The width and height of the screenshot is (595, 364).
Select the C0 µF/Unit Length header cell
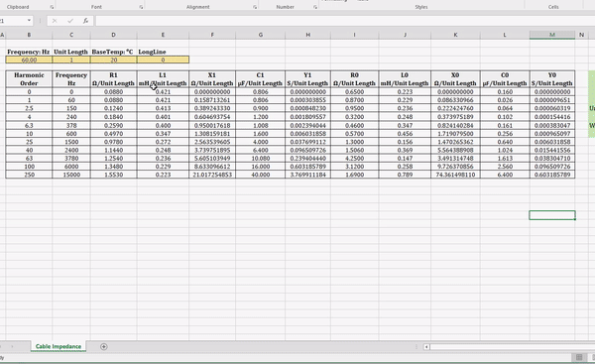click(505, 79)
